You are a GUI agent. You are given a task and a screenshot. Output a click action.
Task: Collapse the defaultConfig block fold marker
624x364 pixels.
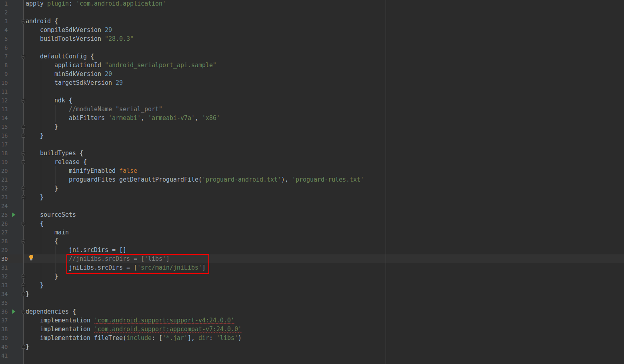[23, 56]
